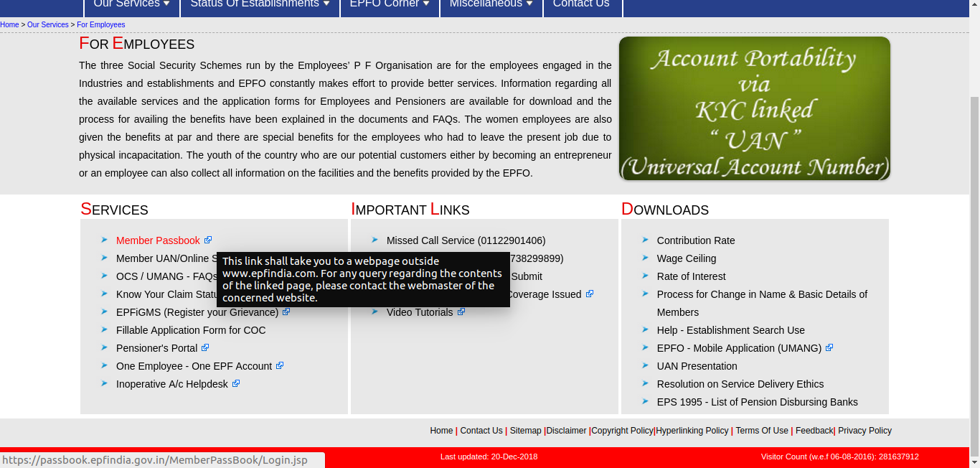Click external icon beside EPFO Mobile Application
This screenshot has height=468, width=980.
coord(829,348)
